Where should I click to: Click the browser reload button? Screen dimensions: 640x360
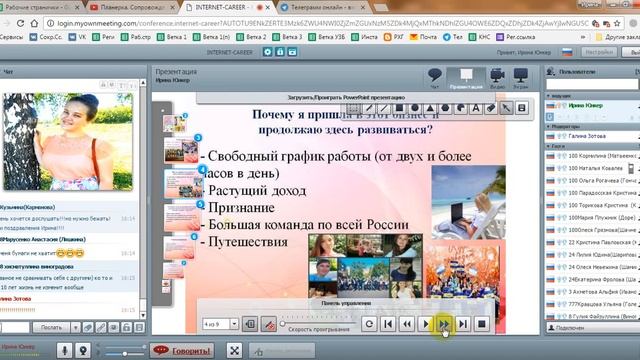[20, 23]
